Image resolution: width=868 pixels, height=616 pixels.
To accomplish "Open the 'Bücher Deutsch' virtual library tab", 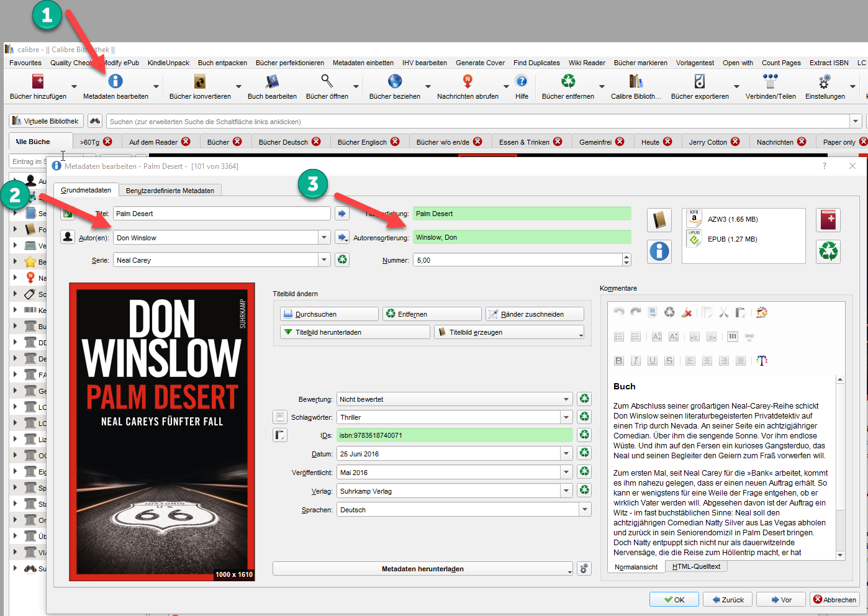I will 289,142.
